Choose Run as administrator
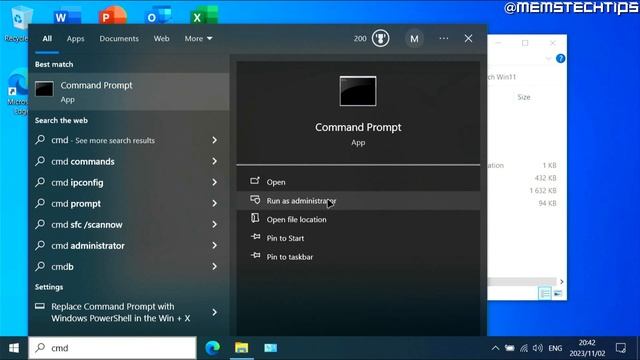 click(x=358, y=201)
